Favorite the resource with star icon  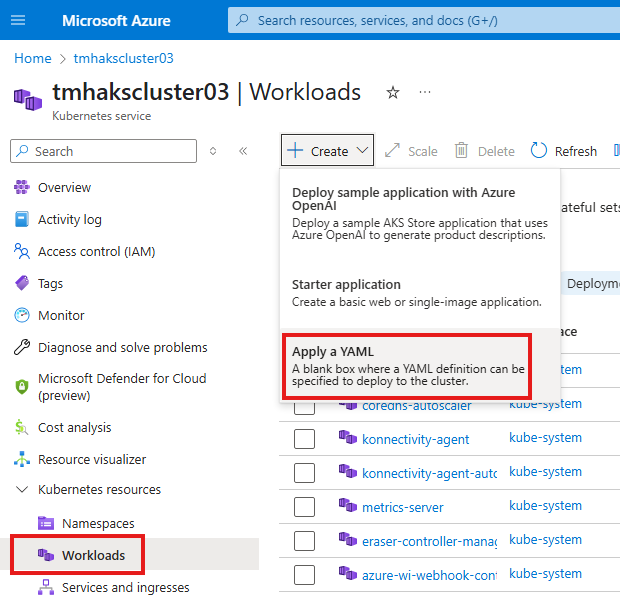[393, 93]
